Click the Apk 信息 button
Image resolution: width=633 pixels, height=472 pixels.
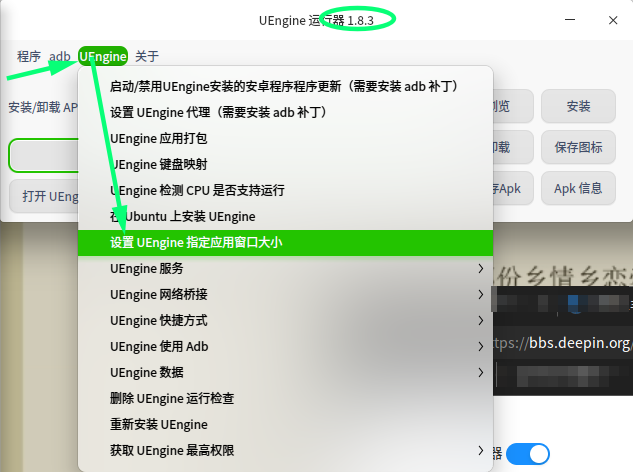point(578,188)
